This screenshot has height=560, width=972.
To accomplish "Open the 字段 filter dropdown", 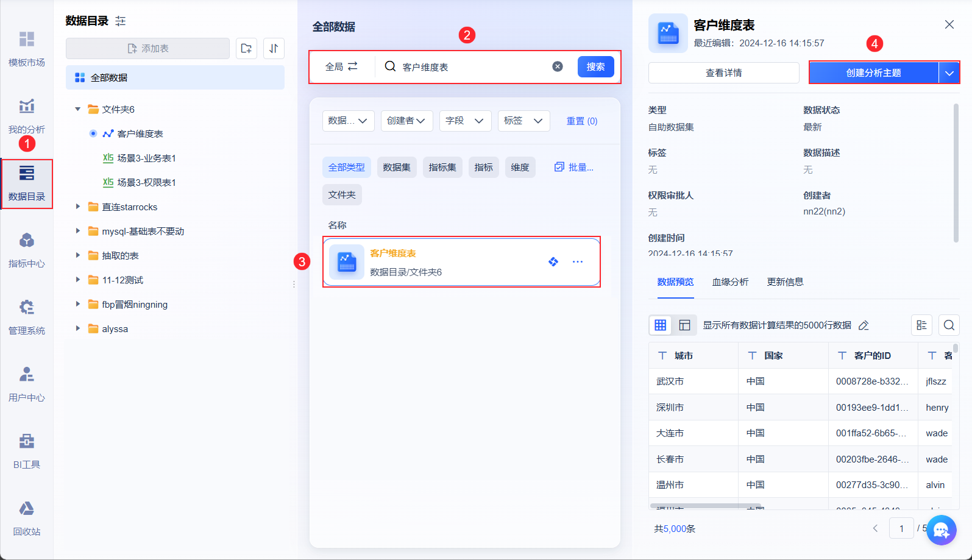I will pos(465,121).
